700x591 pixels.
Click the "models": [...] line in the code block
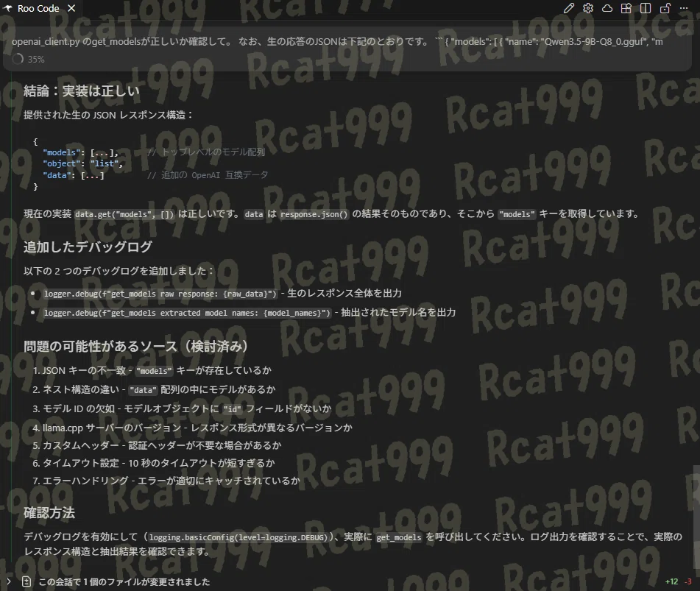pos(81,152)
